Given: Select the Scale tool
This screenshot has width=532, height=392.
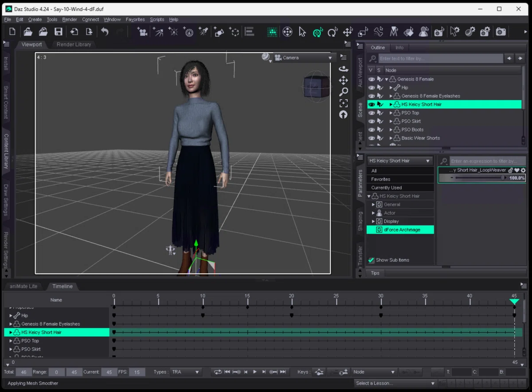Looking at the screenshot, I should click(x=363, y=32).
